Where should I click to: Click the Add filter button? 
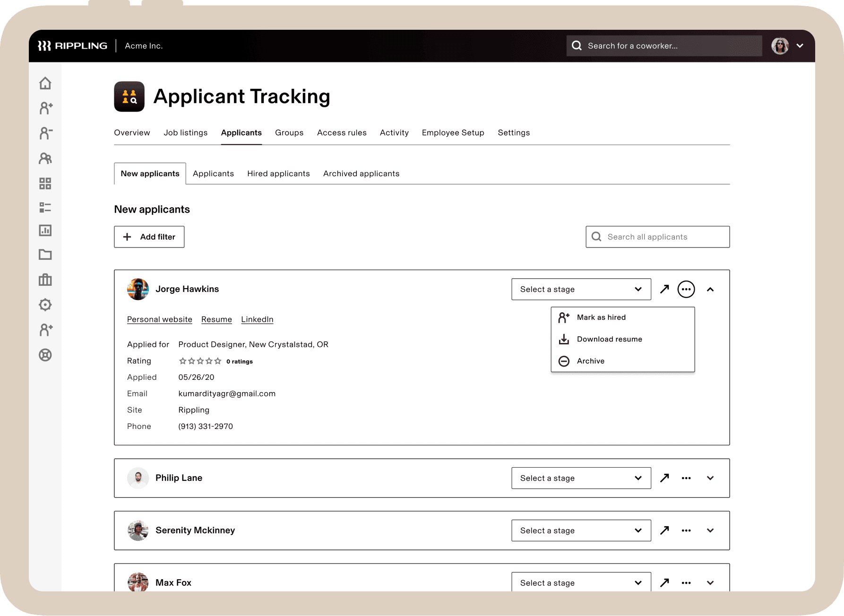[x=149, y=237]
